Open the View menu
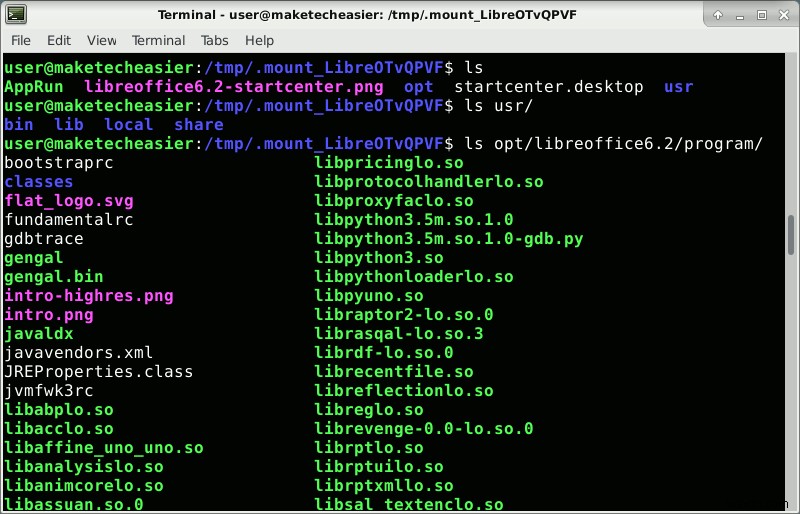The image size is (800, 514). pos(102,40)
